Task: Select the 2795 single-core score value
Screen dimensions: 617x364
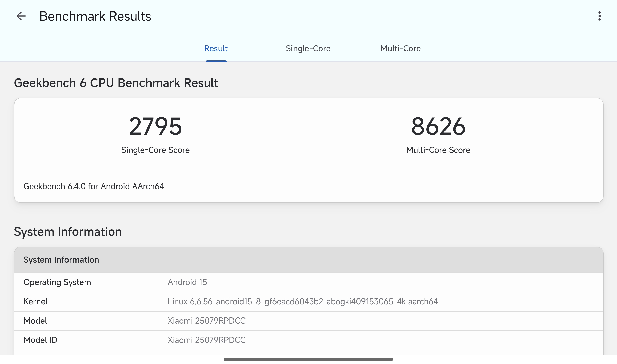Action: [155, 126]
